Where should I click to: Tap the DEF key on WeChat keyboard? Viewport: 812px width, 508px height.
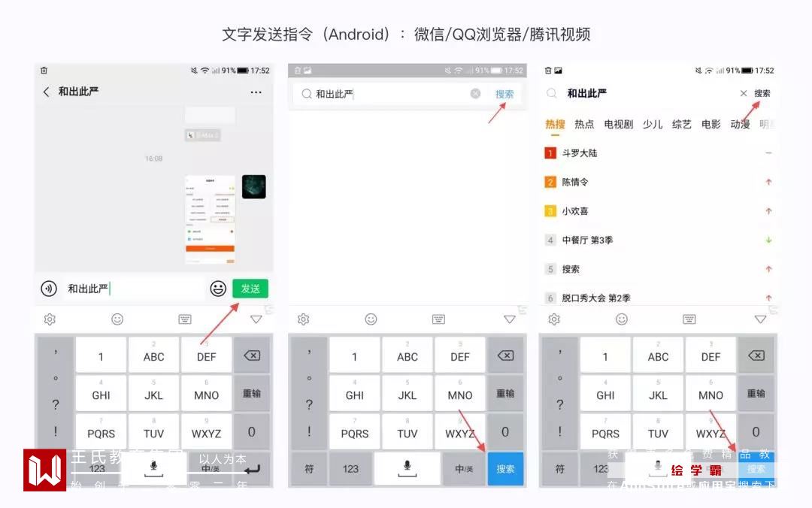click(x=206, y=355)
